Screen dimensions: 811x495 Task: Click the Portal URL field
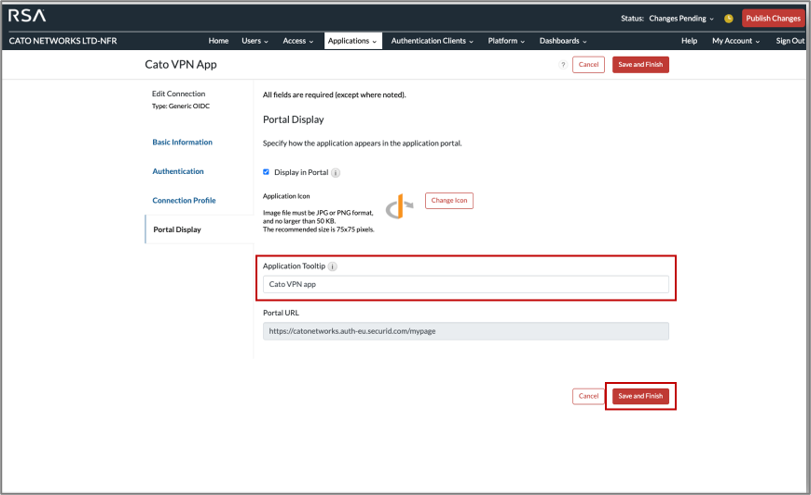coord(465,331)
